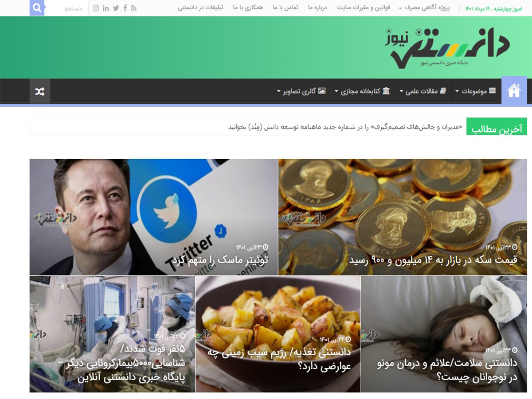
Task: Open the LinkedIn social icon
Action: tap(106, 8)
